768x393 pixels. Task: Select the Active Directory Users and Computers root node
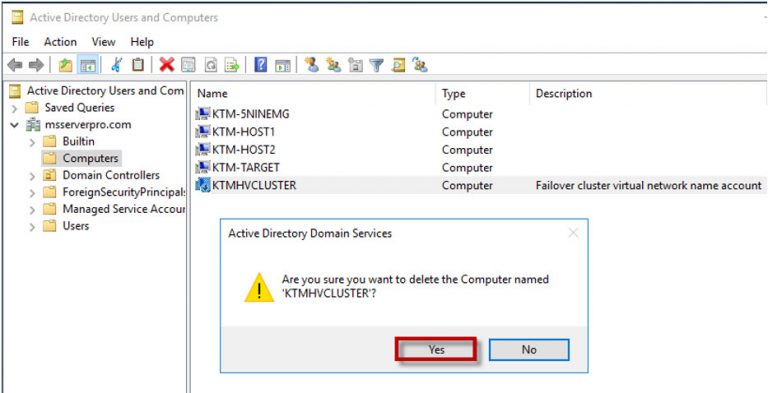[x=105, y=91]
